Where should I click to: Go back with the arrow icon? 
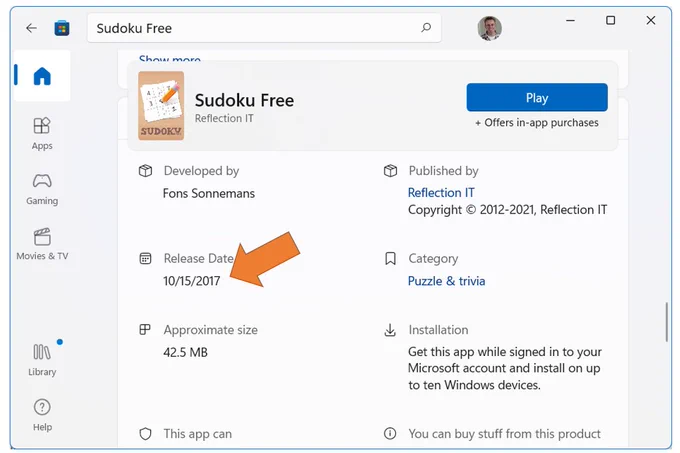pos(31,28)
